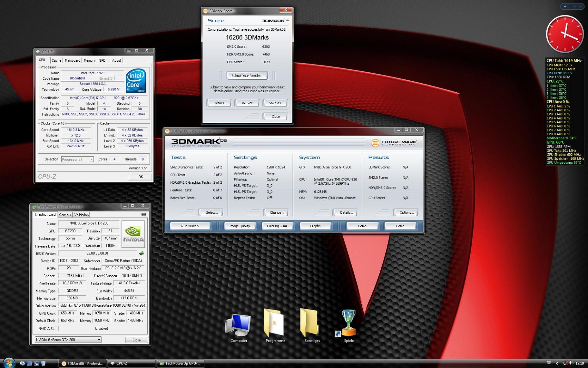
Task: Switch to GPU-Z Validation tab
Action: click(81, 215)
